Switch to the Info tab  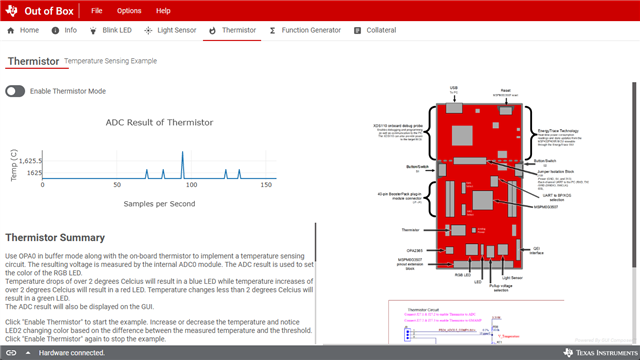[x=64, y=30]
